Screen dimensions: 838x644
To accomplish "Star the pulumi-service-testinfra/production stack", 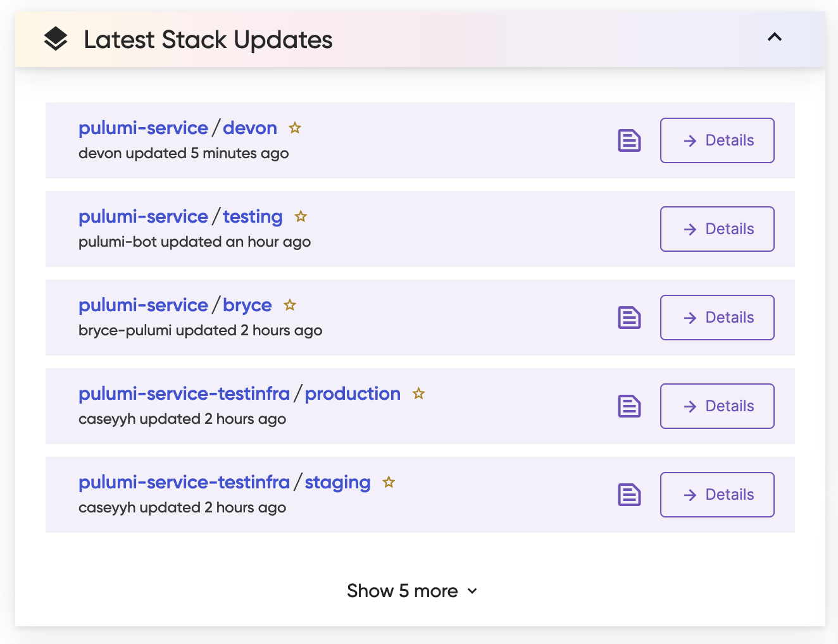I will 418,393.
